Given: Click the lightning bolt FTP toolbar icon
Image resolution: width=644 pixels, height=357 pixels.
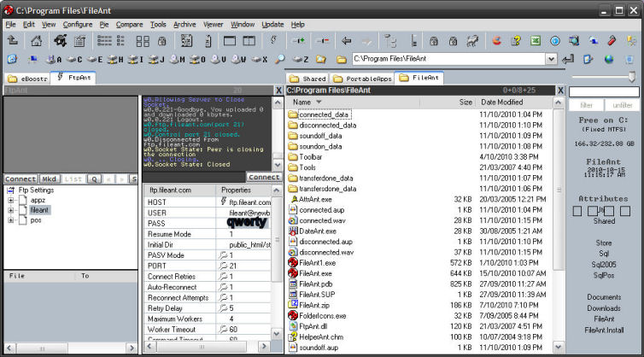Looking at the screenshot, I should (x=273, y=40).
